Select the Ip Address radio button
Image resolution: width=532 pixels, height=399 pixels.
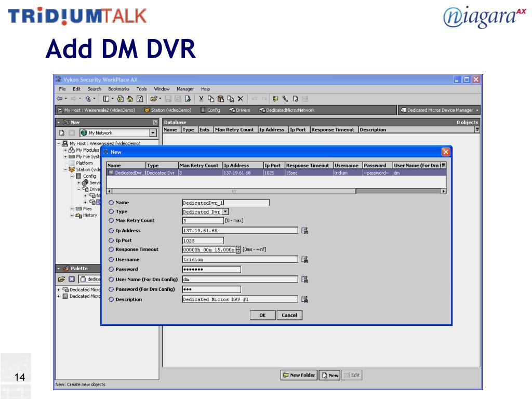coord(111,231)
